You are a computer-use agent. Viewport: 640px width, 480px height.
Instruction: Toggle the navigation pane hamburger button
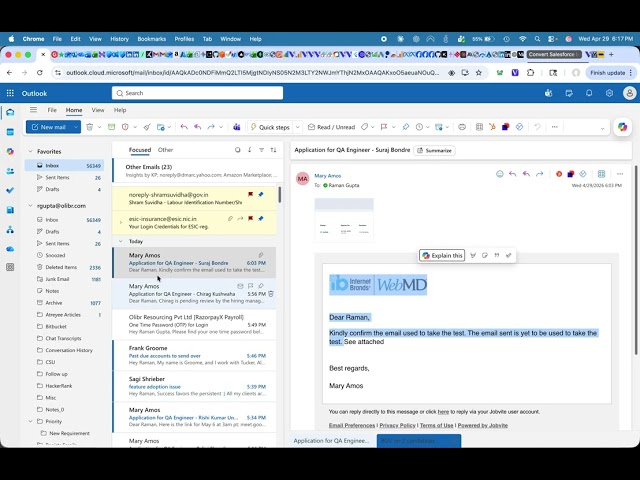tap(33, 110)
